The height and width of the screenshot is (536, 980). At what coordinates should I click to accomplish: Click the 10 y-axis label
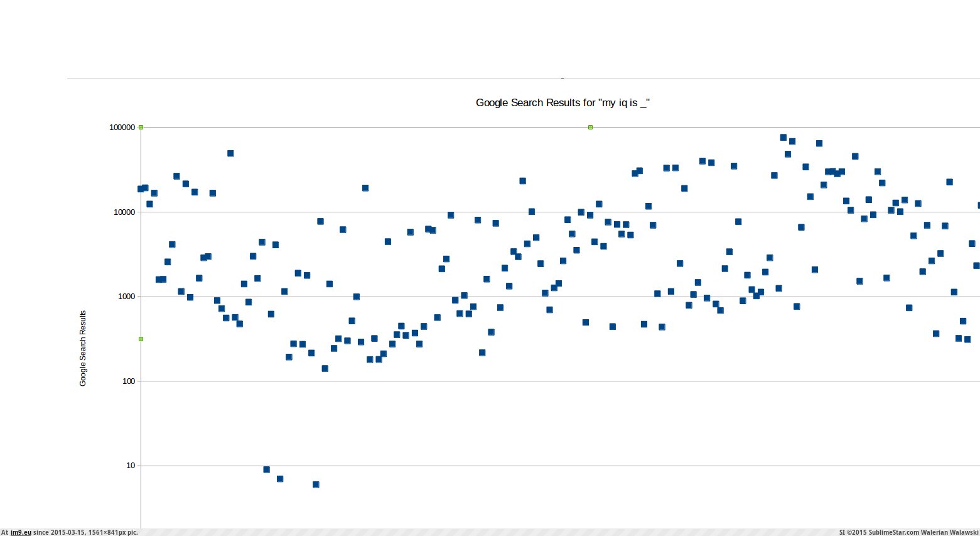tap(131, 466)
